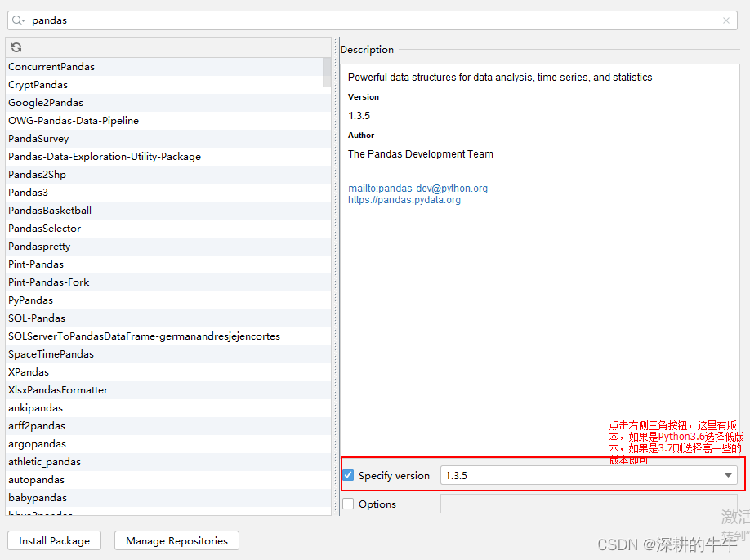This screenshot has width=750, height=560.
Task: Click the Install Package button
Action: (54, 540)
